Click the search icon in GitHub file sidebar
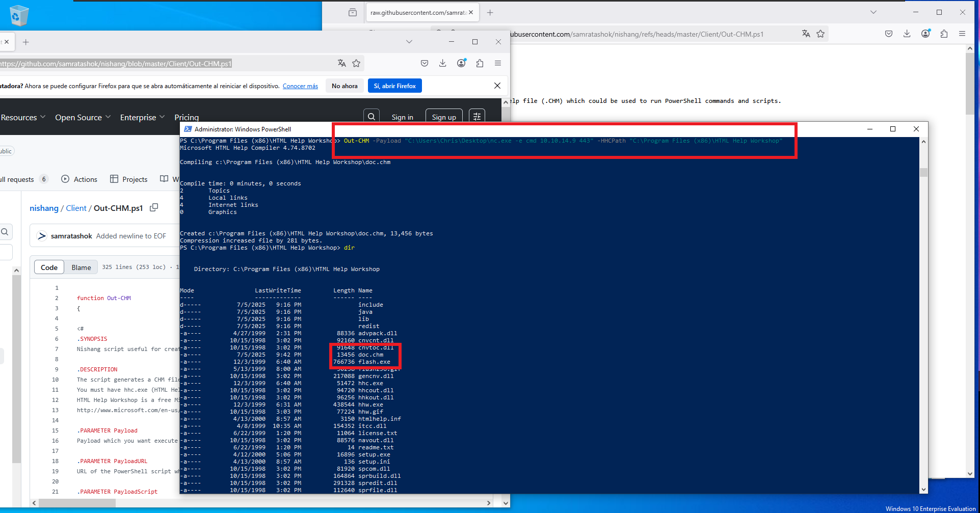The width and height of the screenshot is (980, 513). click(x=5, y=232)
